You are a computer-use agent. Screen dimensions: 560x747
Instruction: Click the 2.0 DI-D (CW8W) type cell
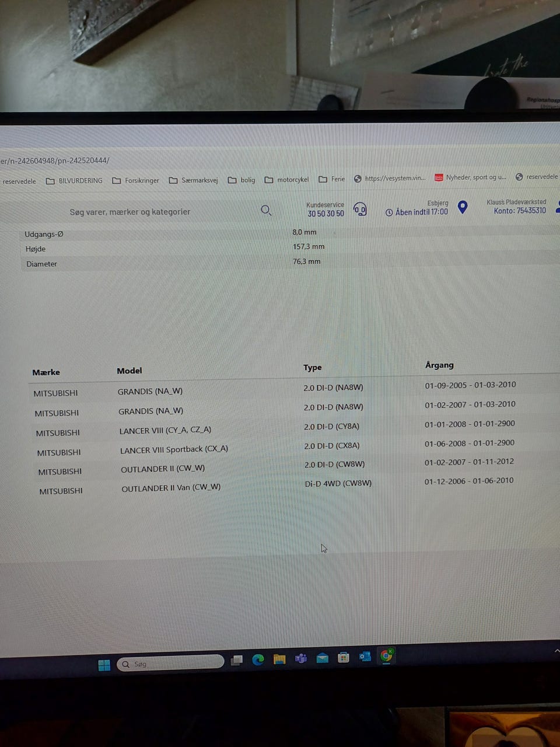tap(335, 465)
